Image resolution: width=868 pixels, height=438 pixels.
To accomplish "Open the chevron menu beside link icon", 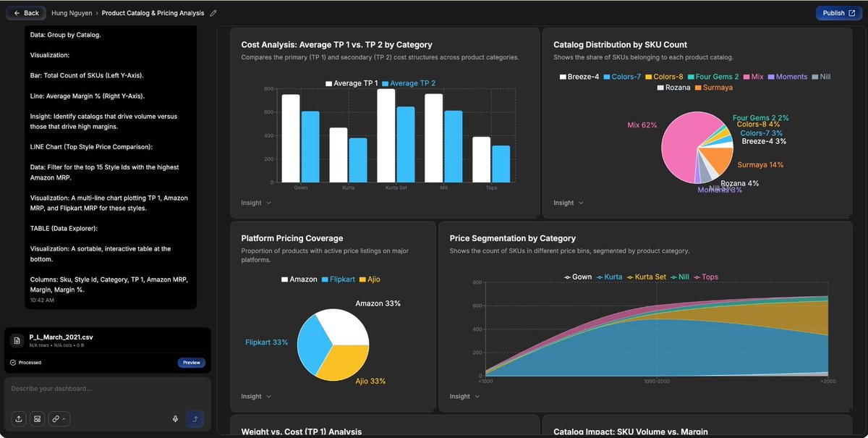I will pos(64,419).
